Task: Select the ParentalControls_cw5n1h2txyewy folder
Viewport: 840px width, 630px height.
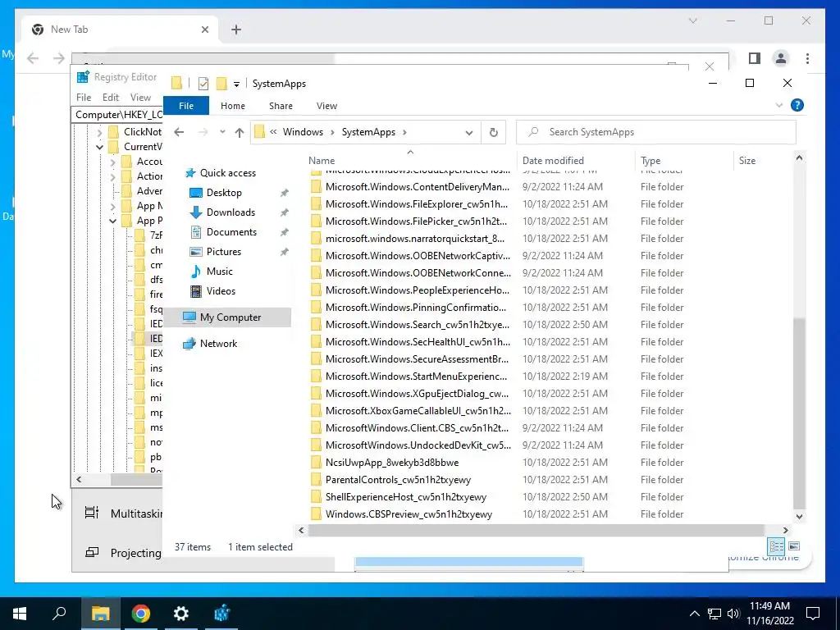Action: (x=398, y=479)
